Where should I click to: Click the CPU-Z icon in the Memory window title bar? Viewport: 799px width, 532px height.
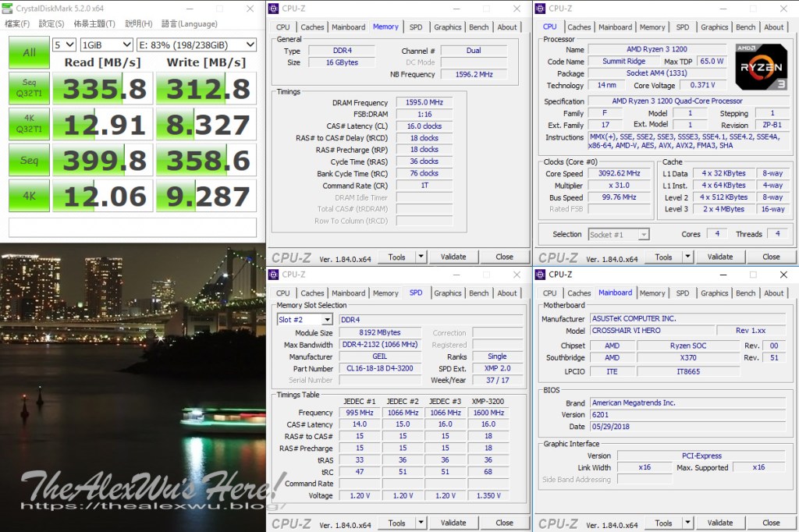(272, 9)
